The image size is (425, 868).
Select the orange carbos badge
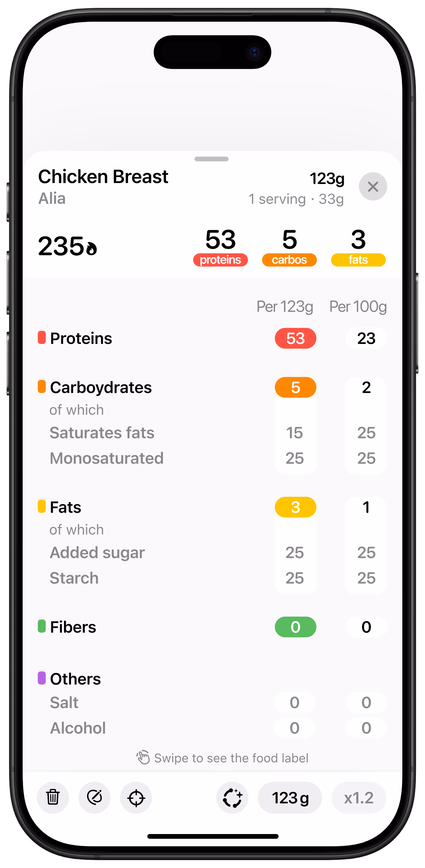coord(289,260)
